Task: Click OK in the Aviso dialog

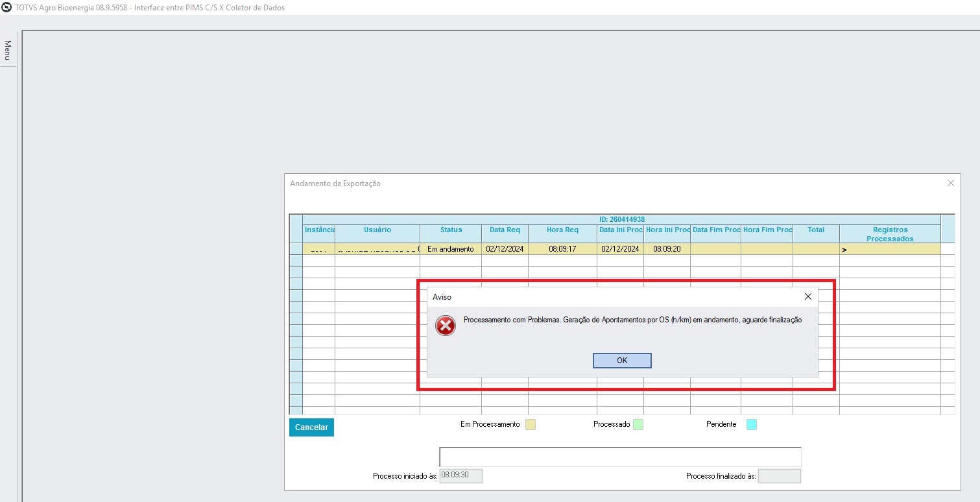Action: (x=622, y=361)
